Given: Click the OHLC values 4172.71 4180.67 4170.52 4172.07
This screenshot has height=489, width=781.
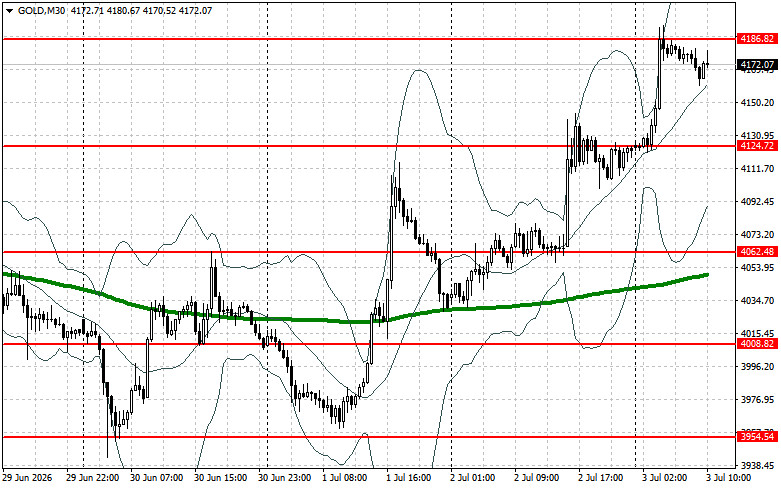Looking at the screenshot, I should (x=141, y=10).
